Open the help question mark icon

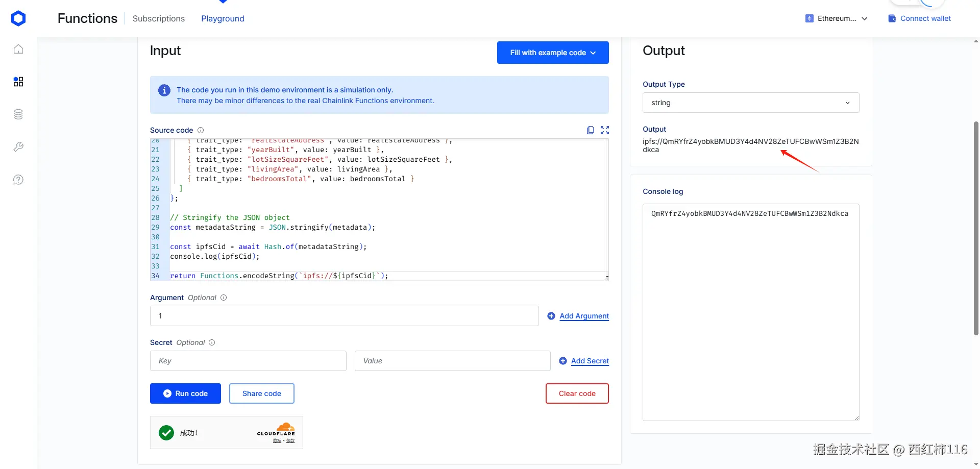tap(18, 180)
